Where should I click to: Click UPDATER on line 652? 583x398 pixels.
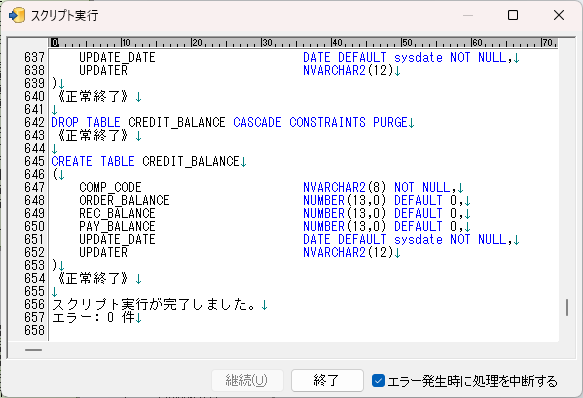click(103, 252)
